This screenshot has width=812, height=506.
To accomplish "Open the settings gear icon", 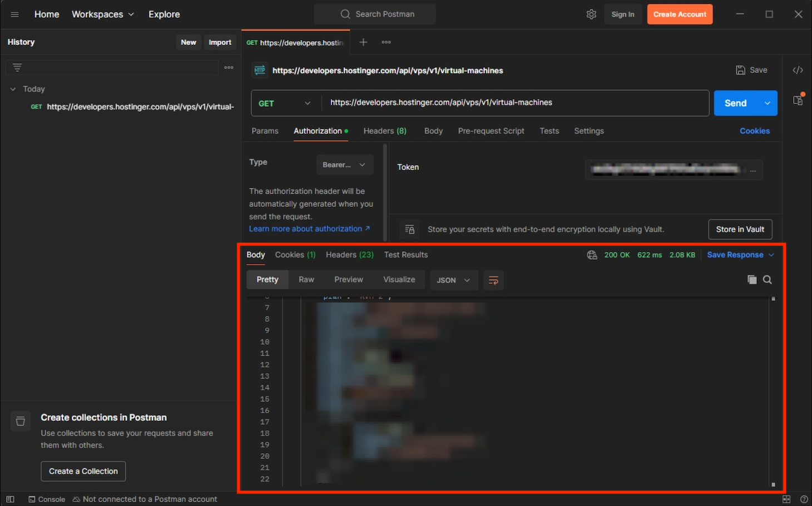I will pyautogui.click(x=591, y=14).
